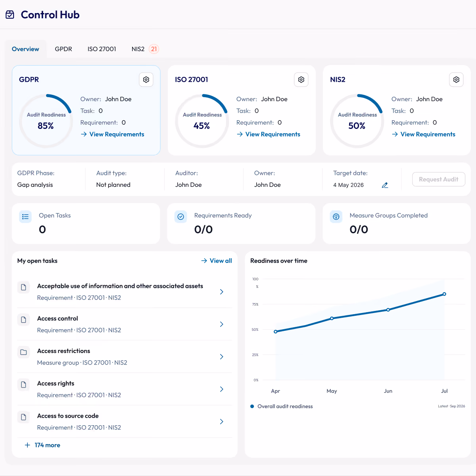476x476 pixels.
Task: Click the 'My open tasks' heading
Action: [37, 261]
